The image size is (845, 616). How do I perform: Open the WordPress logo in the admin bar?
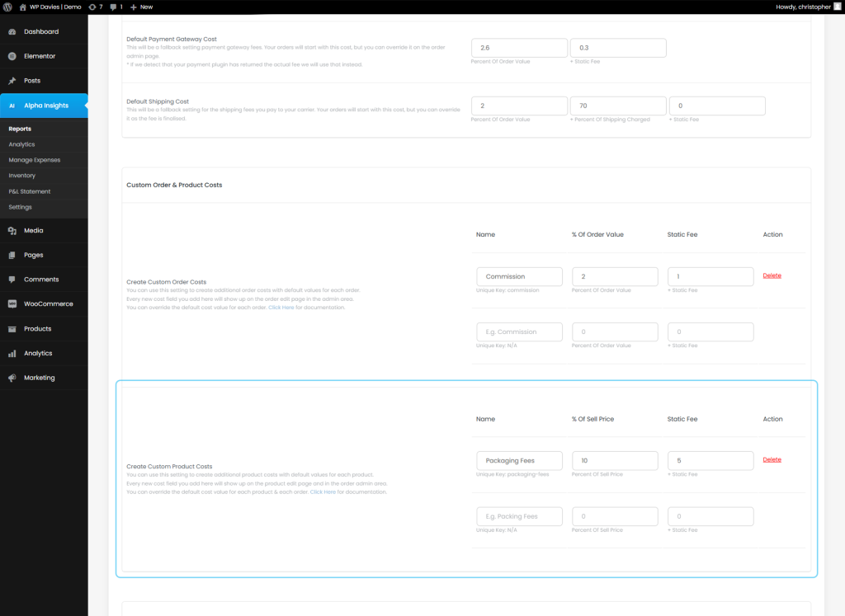[x=7, y=7]
